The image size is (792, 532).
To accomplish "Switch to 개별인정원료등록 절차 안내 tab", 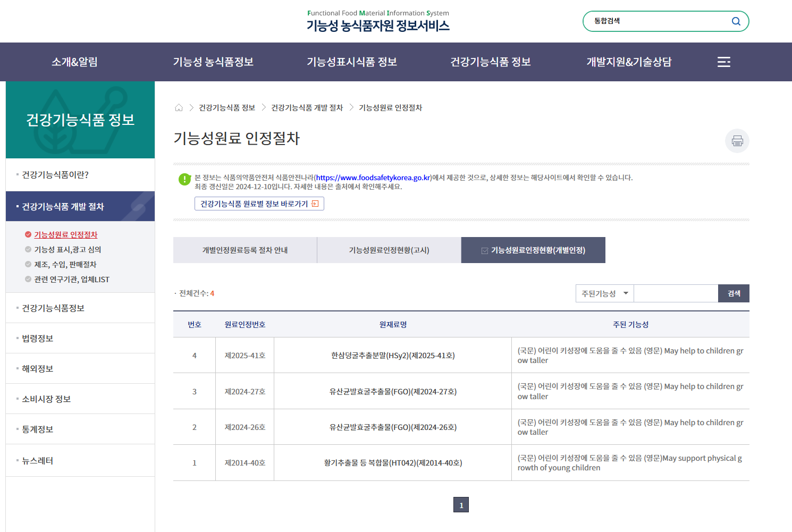I will (x=245, y=250).
